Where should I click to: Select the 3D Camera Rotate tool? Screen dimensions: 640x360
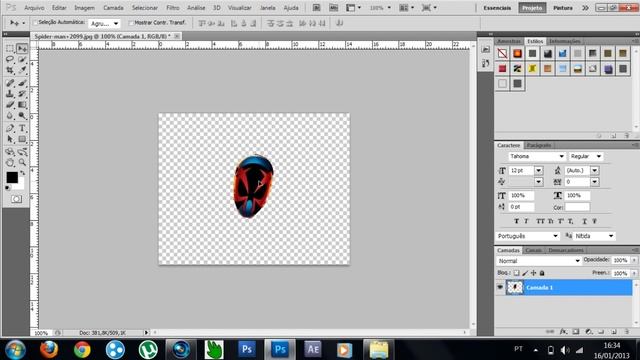pyautogui.click(x=22, y=152)
